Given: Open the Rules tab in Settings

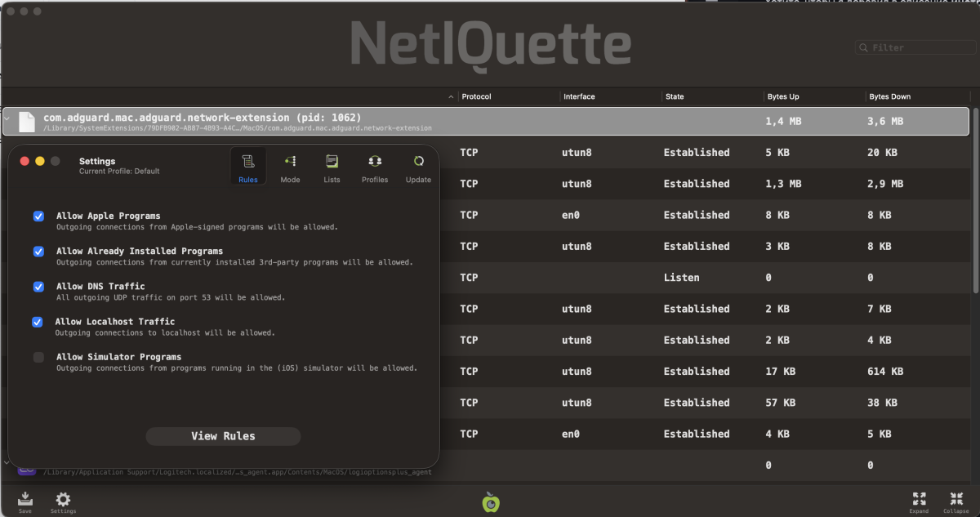Looking at the screenshot, I should [248, 167].
